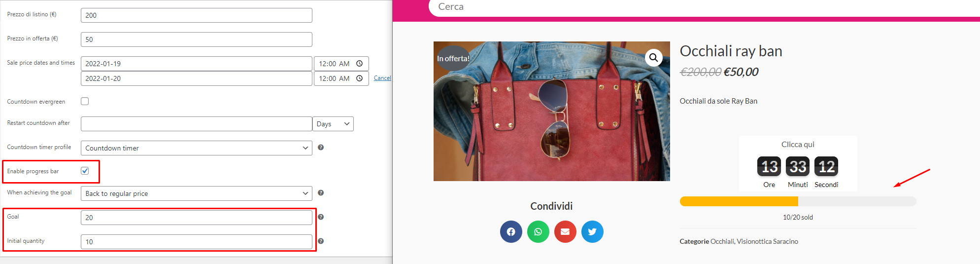The width and height of the screenshot is (980, 264).
Task: Click the 10/20 sold text
Action: click(798, 217)
